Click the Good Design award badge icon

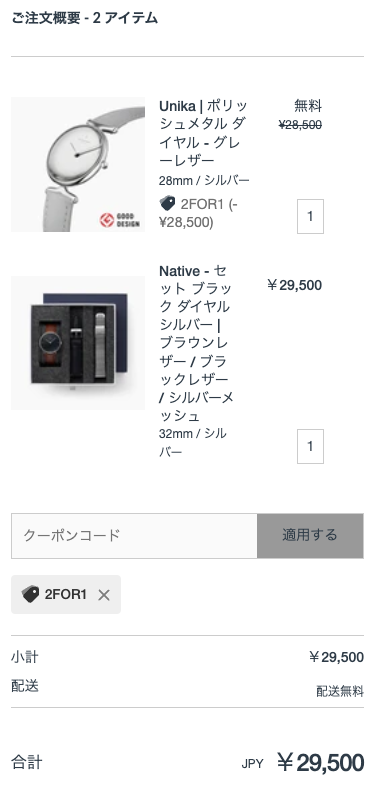coord(107,220)
